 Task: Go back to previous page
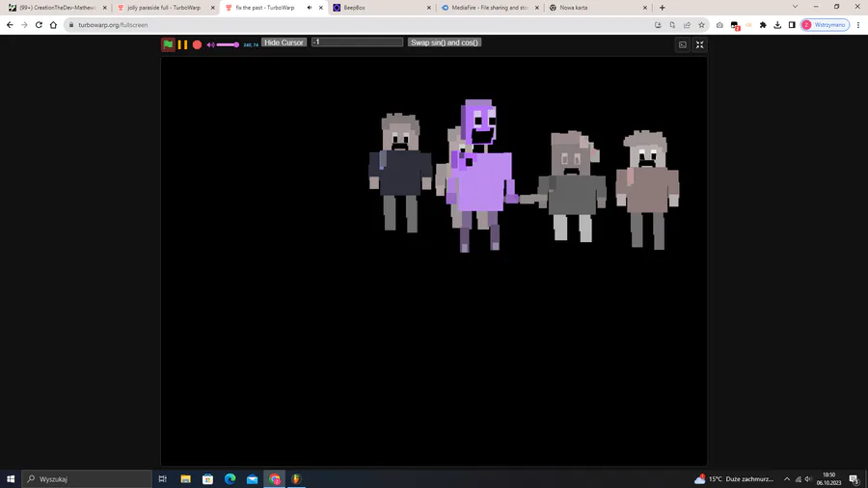tap(10, 25)
